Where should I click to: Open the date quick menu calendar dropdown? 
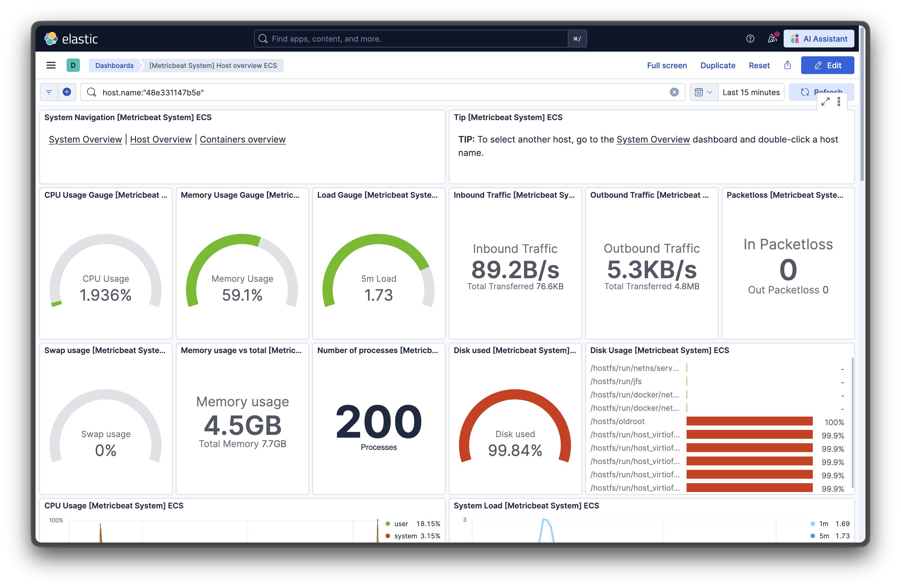[703, 92]
